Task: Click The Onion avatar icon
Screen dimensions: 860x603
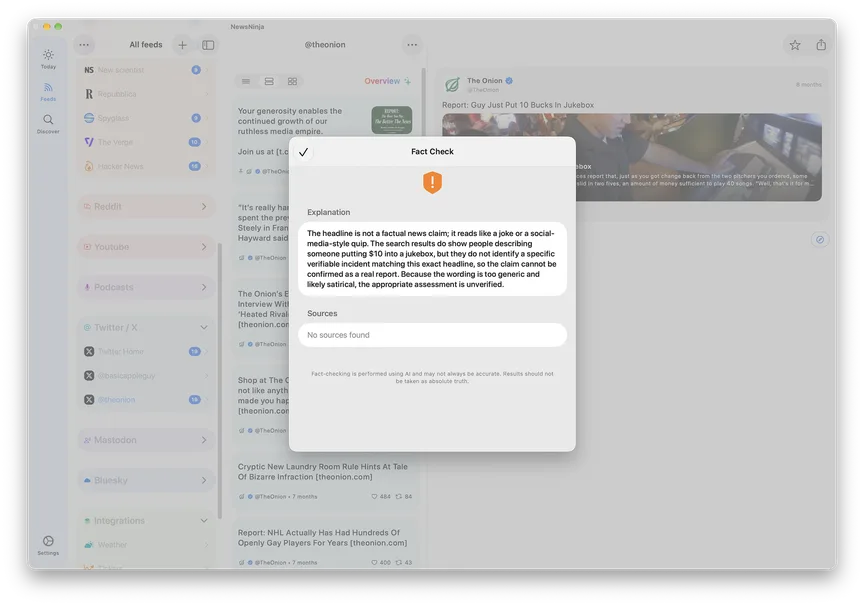Action: coord(452,84)
